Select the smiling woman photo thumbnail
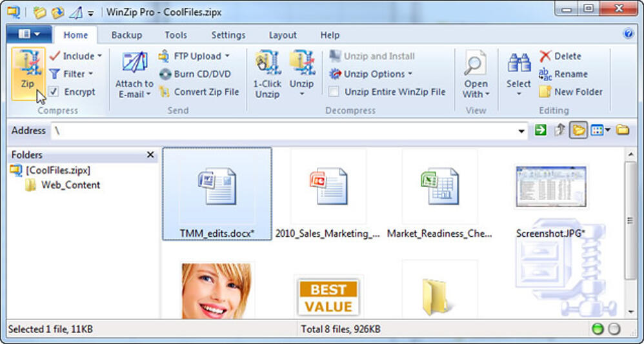644x344 pixels. (217, 290)
